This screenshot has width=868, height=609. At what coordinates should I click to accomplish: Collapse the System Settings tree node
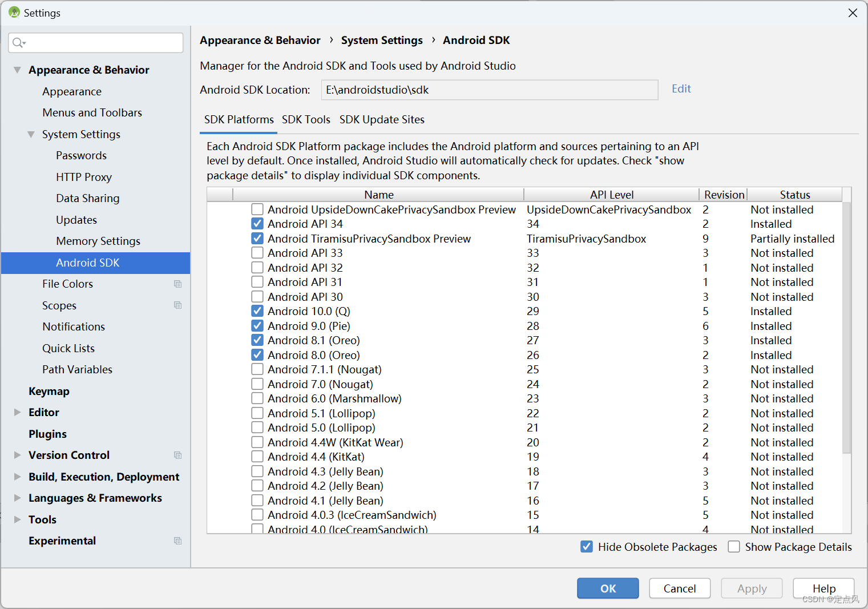31,134
